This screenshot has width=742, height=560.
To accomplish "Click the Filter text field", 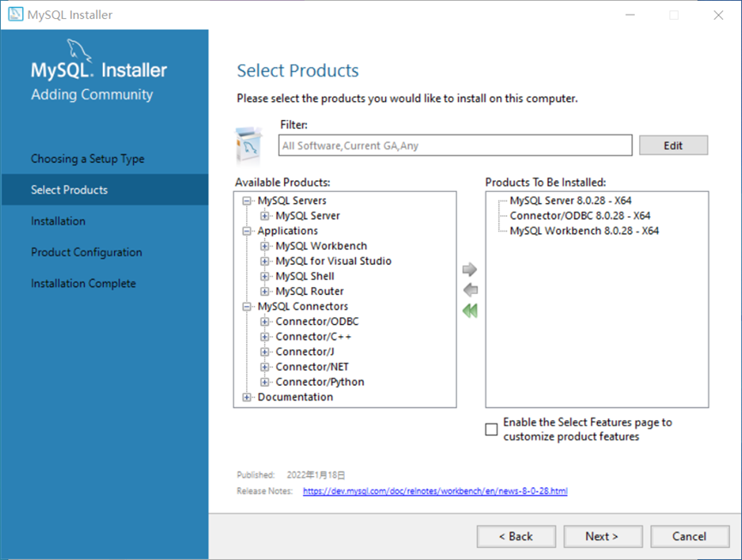I will [x=455, y=146].
